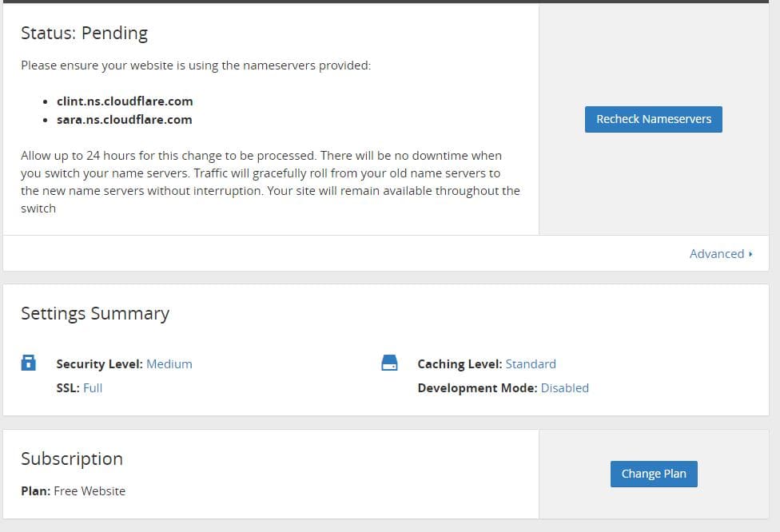This screenshot has height=532, width=780.
Task: Click the 'Please ensure your website' instruction text
Action: [196, 66]
